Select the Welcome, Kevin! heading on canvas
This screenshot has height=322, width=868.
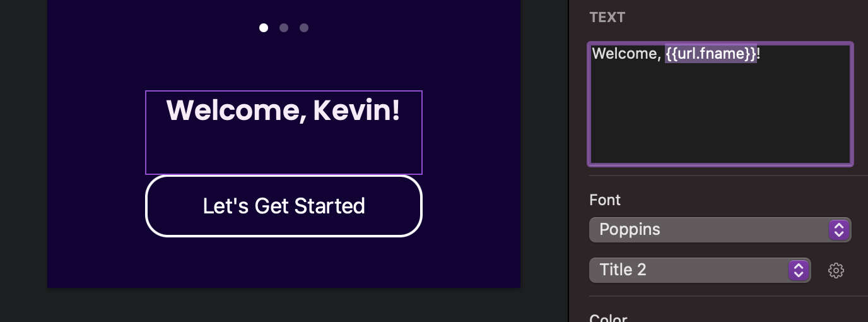point(283,110)
